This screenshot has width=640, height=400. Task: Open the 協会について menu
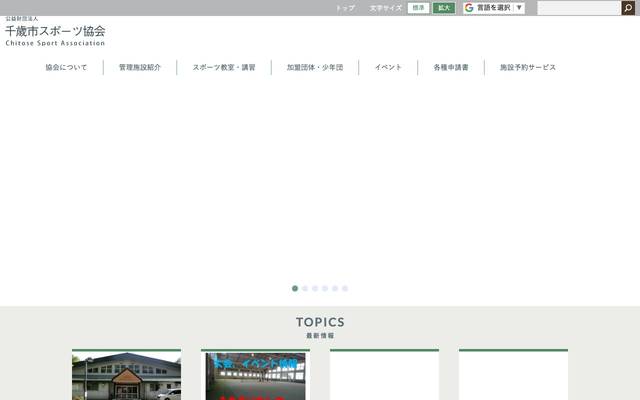66,67
